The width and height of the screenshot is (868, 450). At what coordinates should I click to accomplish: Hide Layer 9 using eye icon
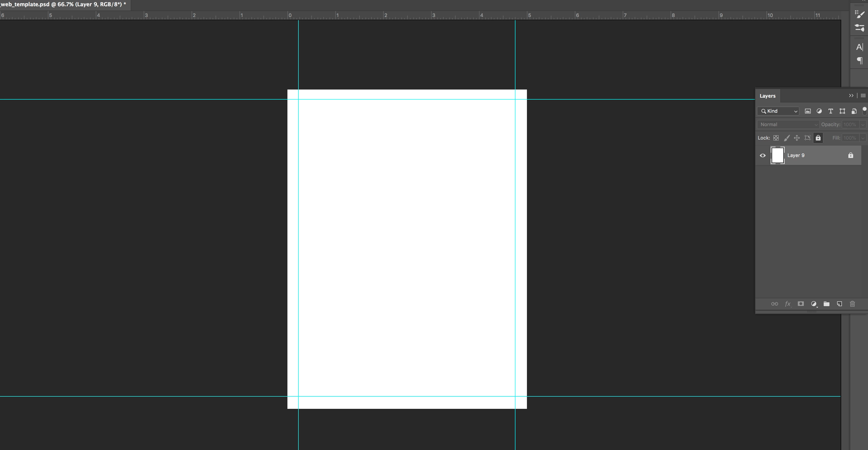(763, 155)
